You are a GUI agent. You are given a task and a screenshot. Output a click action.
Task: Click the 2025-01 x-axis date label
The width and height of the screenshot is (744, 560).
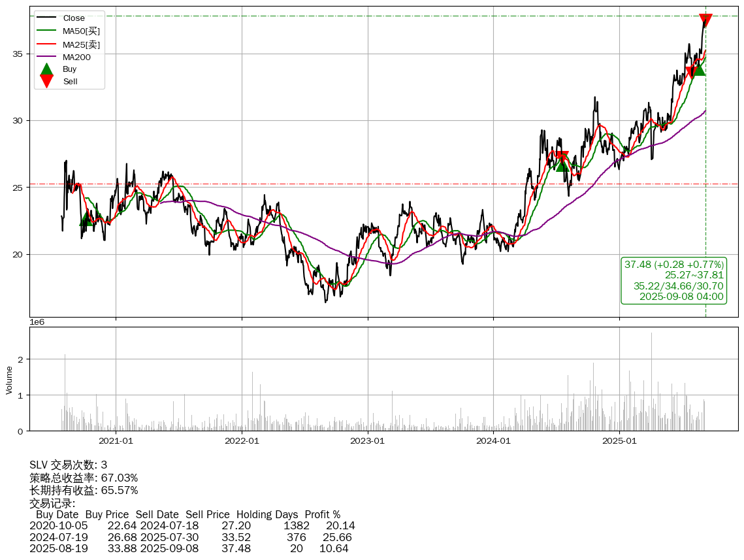[x=619, y=441]
